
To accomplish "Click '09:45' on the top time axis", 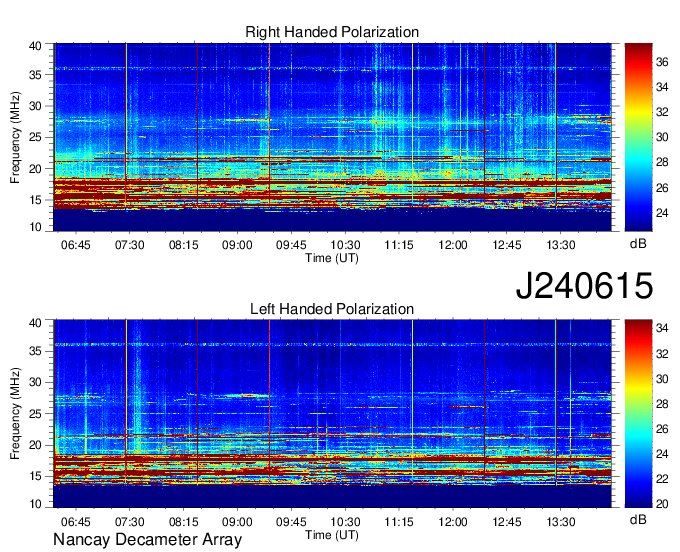I will [x=291, y=245].
